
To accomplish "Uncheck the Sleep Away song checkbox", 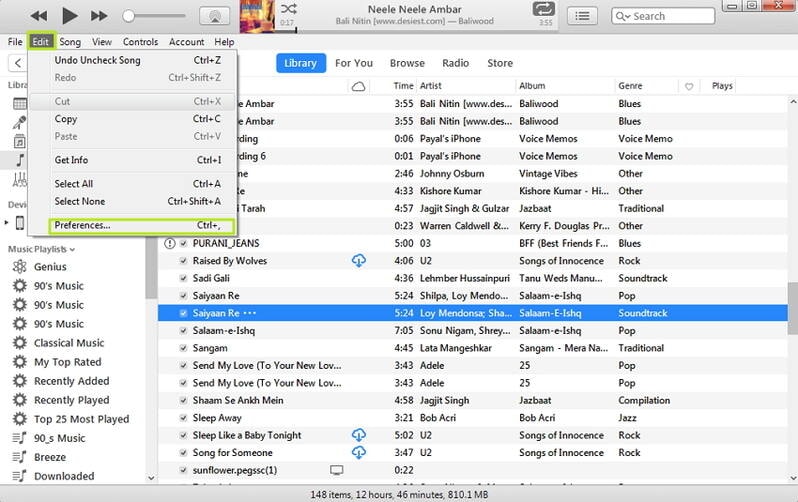I will (x=183, y=418).
